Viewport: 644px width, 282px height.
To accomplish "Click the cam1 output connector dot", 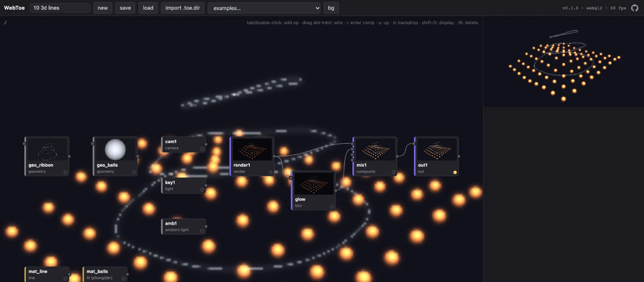I will (206, 144).
